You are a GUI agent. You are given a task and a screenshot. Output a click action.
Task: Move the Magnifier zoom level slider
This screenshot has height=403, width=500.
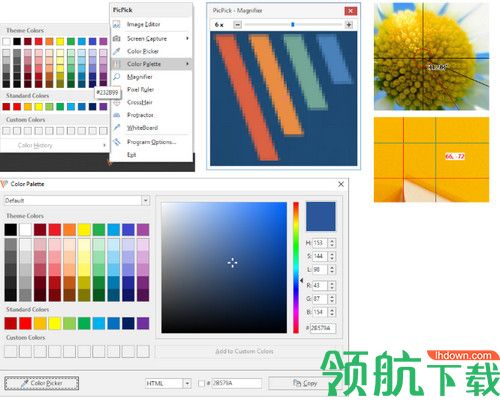293,25
